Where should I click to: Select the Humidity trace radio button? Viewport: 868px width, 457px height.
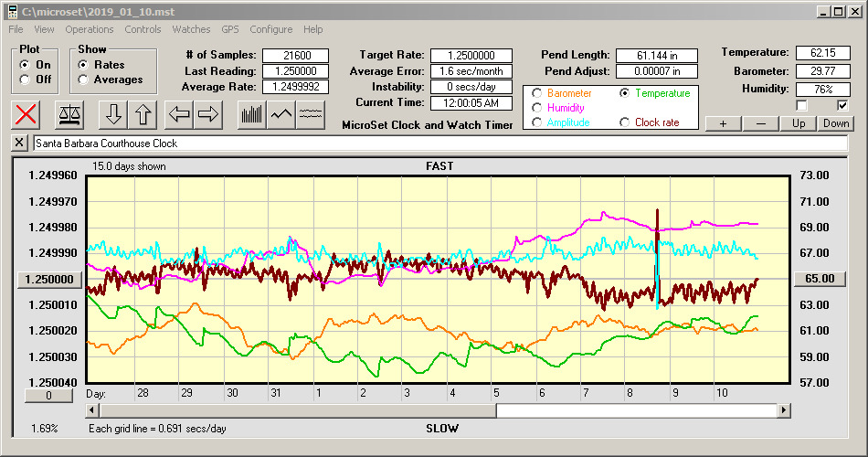coord(537,108)
